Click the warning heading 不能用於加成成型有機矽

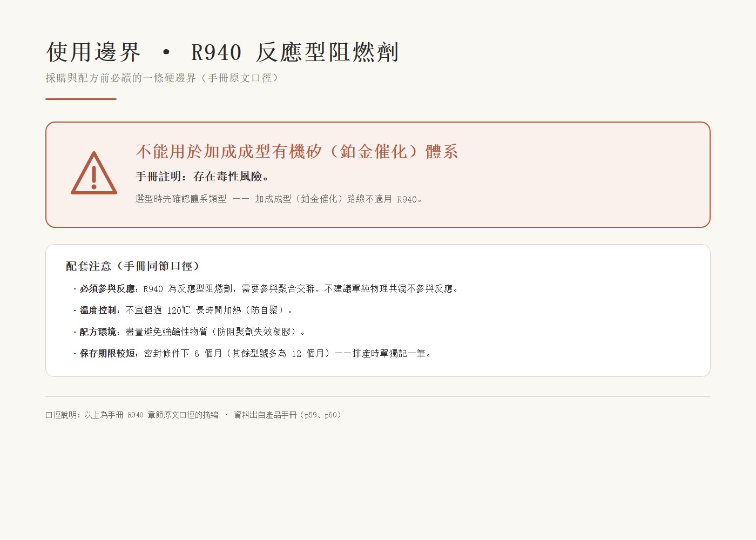296,151
